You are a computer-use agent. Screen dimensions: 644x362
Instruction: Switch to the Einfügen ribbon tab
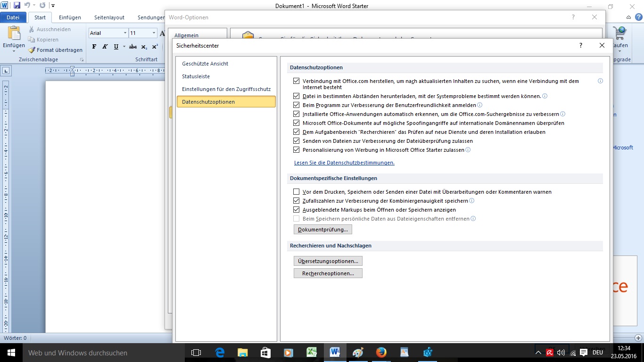point(70,17)
